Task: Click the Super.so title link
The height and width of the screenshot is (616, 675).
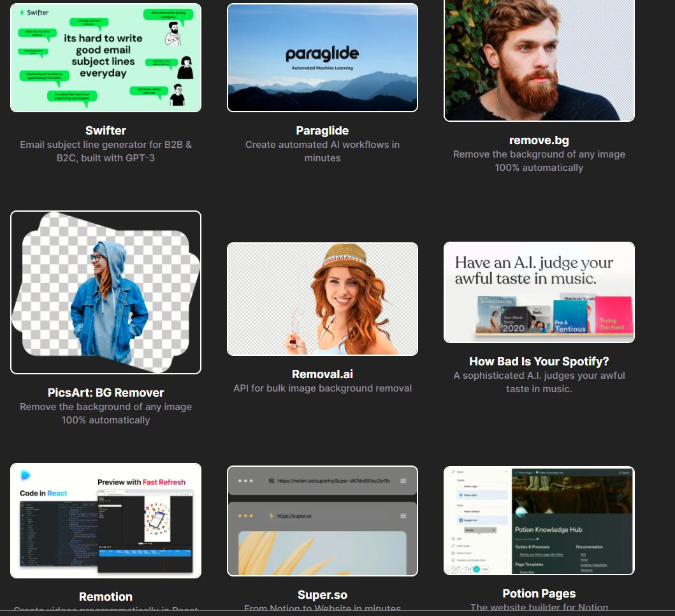Action: [322, 595]
